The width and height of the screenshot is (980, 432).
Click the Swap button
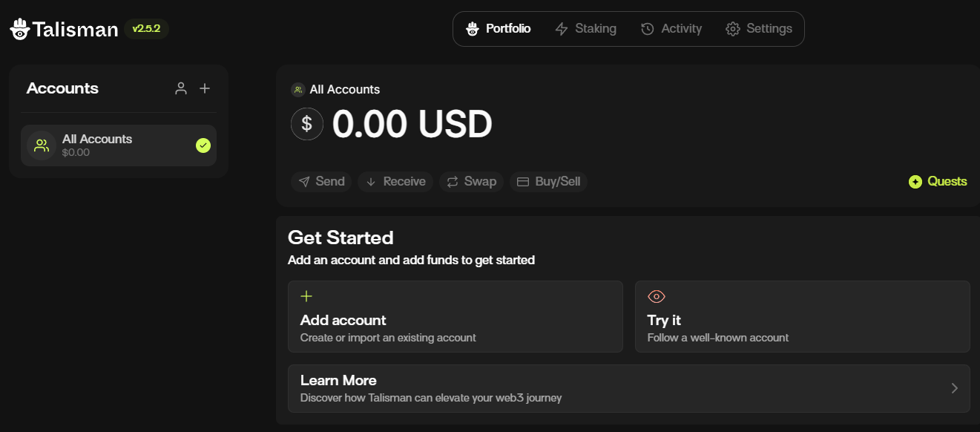[x=472, y=182]
